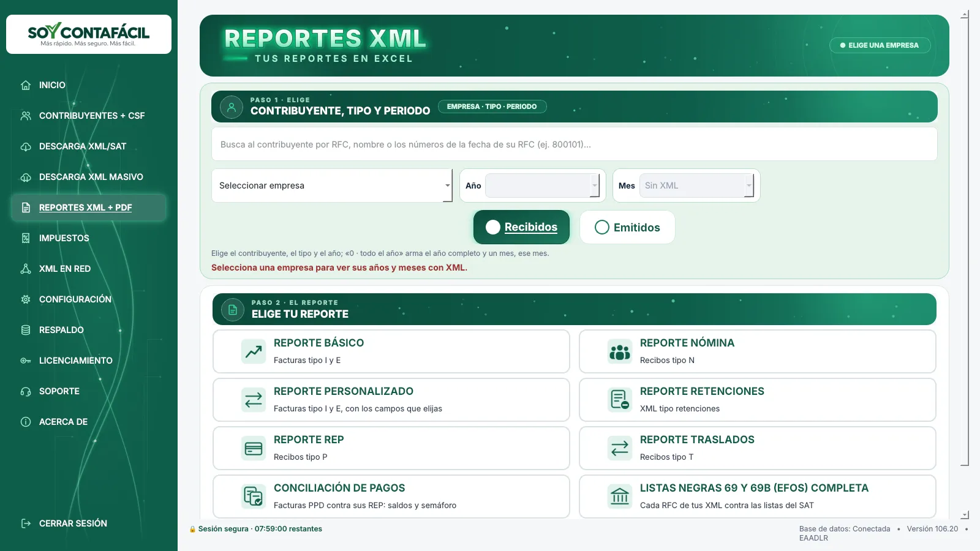The image size is (980, 551).
Task: Choose REPORTE REP card
Action: (391, 448)
